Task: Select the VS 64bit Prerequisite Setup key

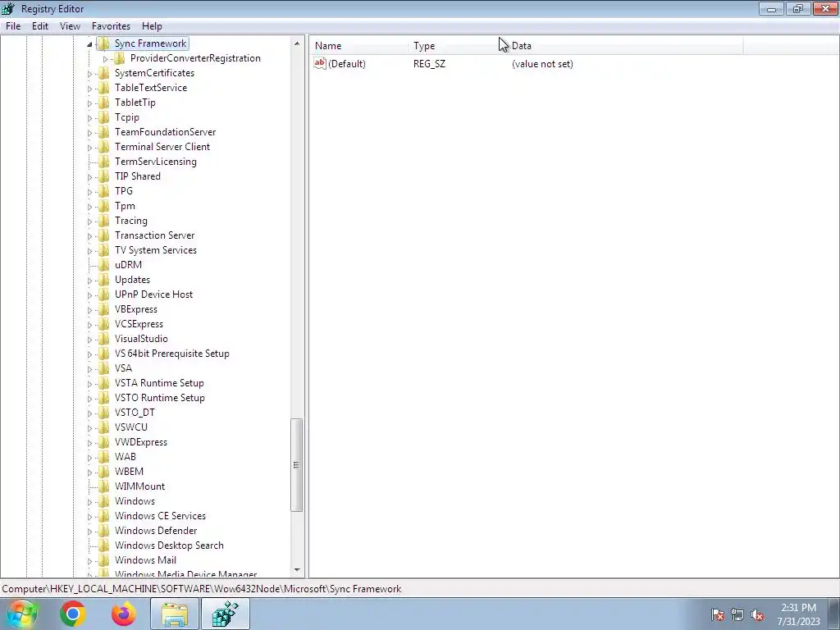Action: pyautogui.click(x=172, y=354)
